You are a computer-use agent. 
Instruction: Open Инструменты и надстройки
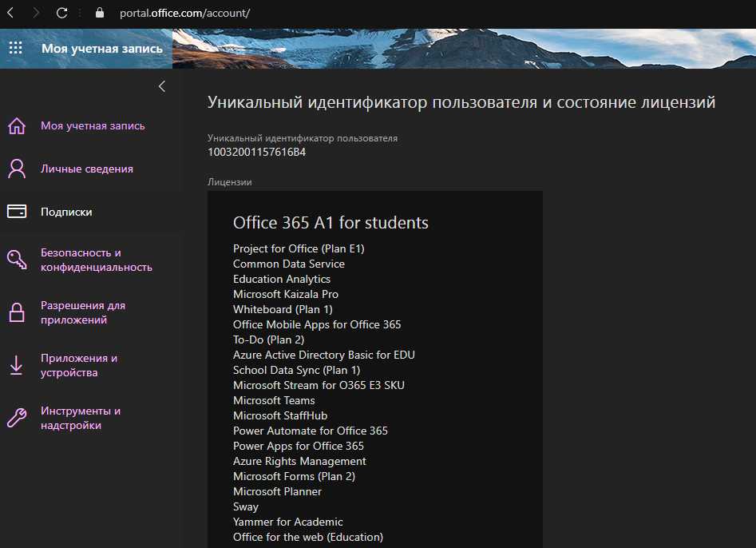pyautogui.click(x=81, y=418)
